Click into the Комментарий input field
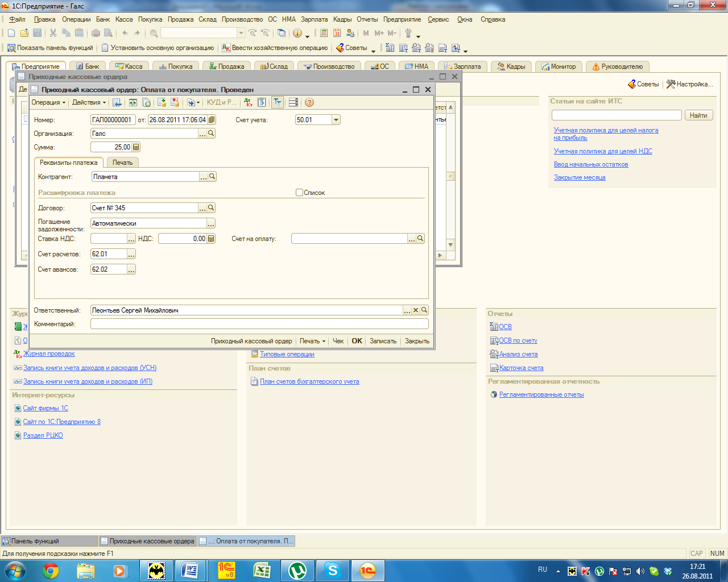This screenshot has height=582, width=728. click(259, 324)
